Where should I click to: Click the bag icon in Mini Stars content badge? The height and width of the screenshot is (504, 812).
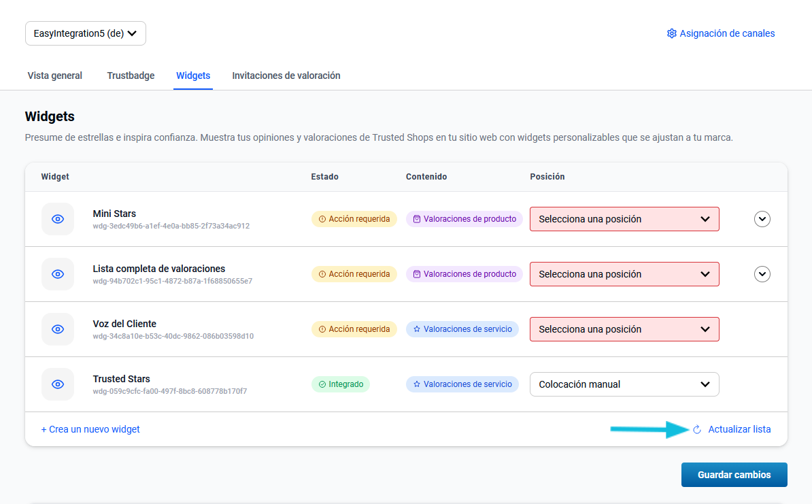[416, 219]
